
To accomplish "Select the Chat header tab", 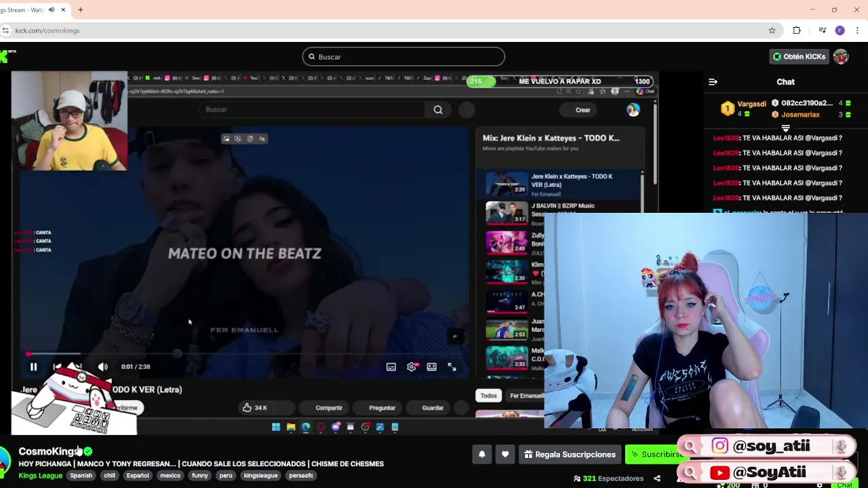I will pos(785,82).
